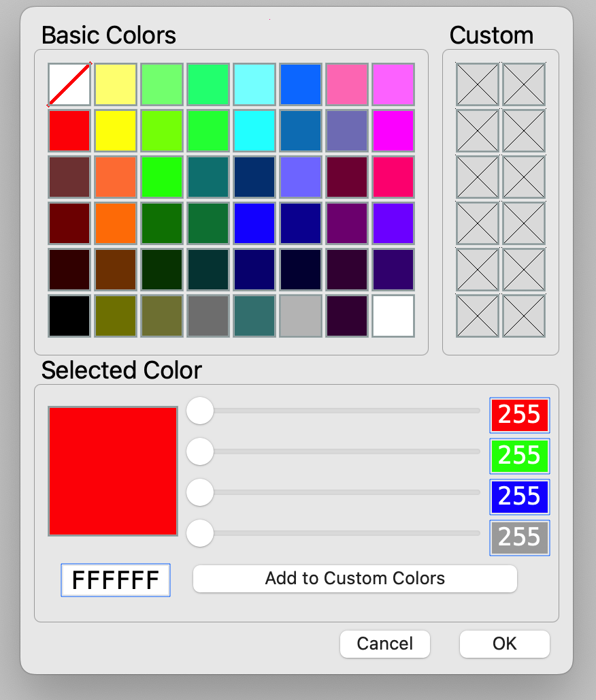Image resolution: width=596 pixels, height=700 pixels.
Task: Click the alpha channel slider handle
Action: 200,533
